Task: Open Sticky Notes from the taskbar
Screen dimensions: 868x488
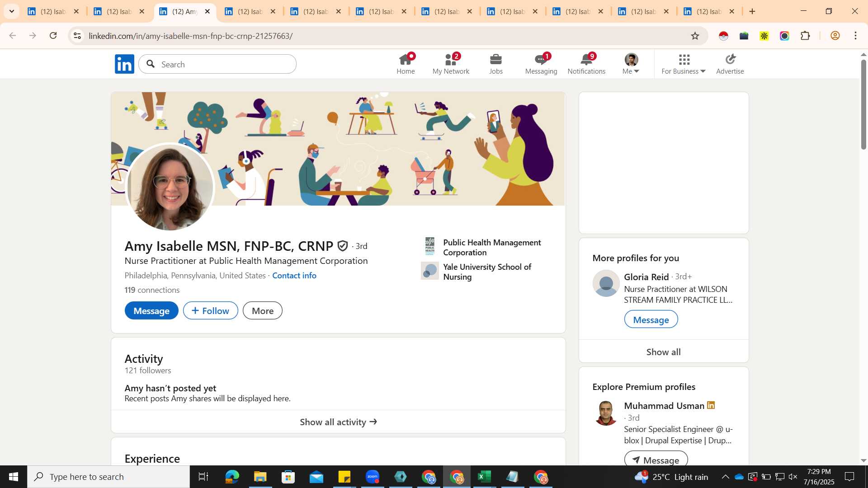Action: [344, 477]
